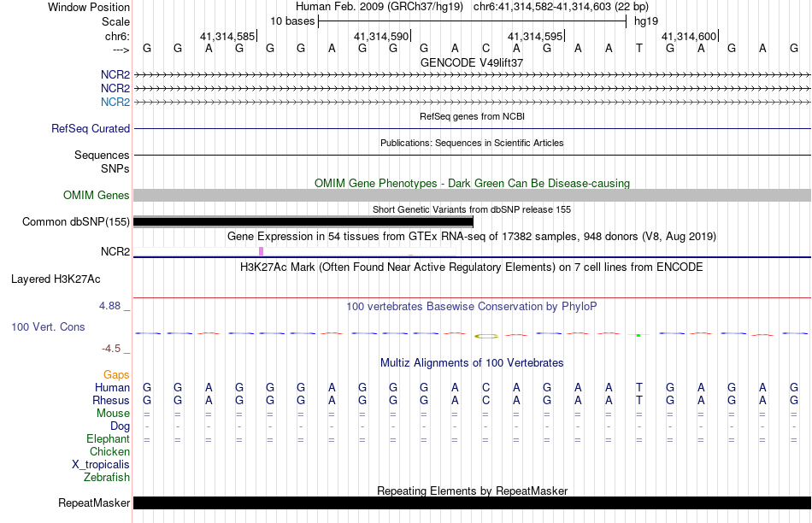Click position marker 41,314,585
This screenshot has width=812, height=523.
point(227,36)
